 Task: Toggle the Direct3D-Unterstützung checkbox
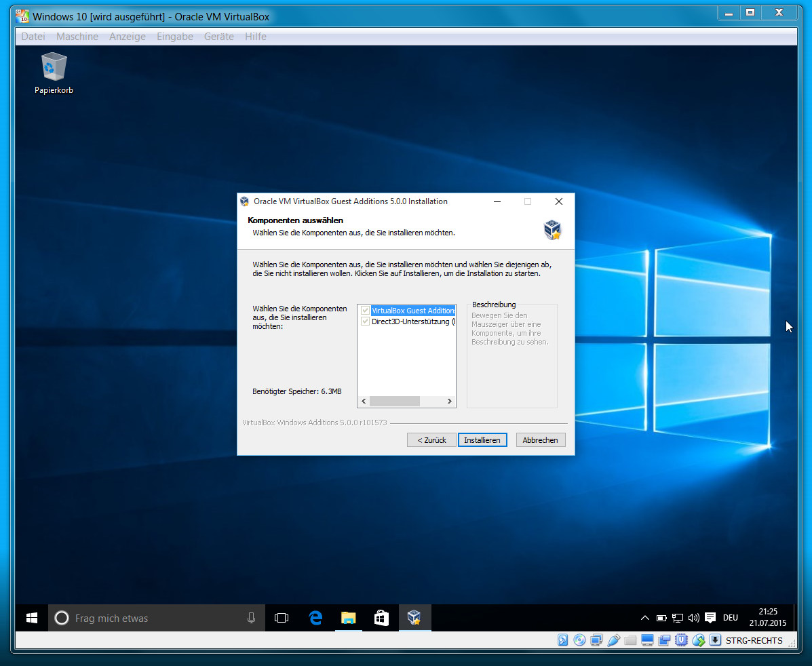[365, 321]
